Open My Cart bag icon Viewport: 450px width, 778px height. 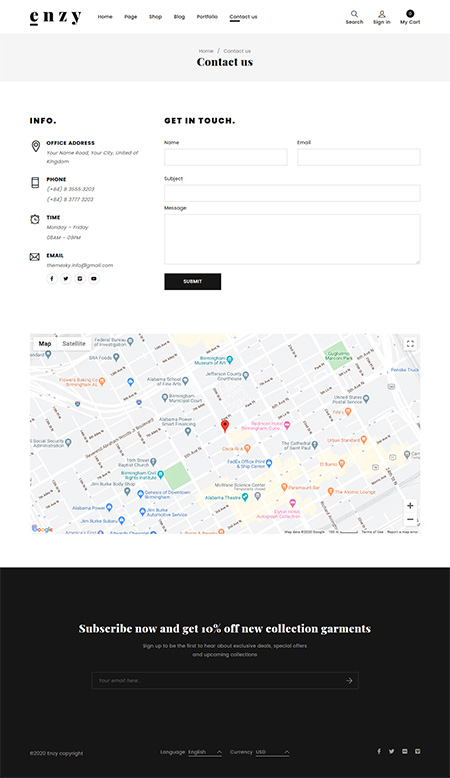point(410,13)
